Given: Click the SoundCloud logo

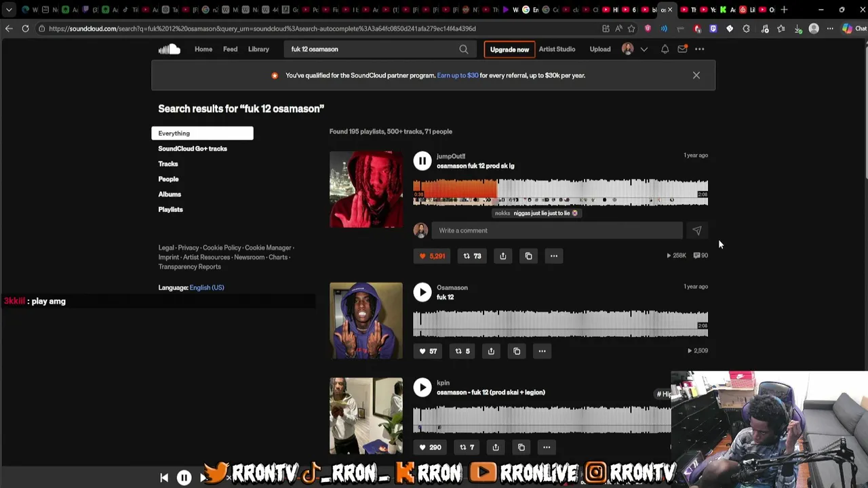Looking at the screenshot, I should tap(170, 49).
